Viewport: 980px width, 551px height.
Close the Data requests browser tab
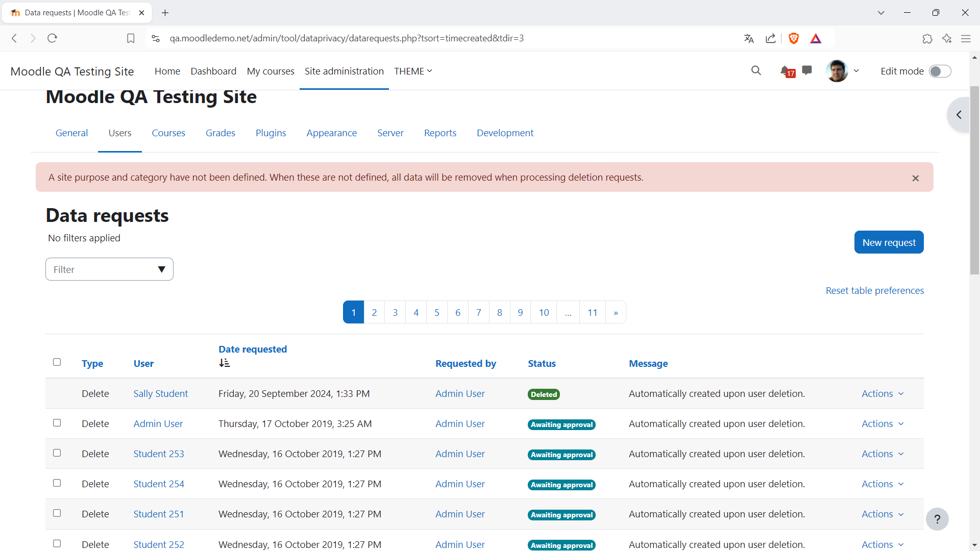(x=141, y=13)
